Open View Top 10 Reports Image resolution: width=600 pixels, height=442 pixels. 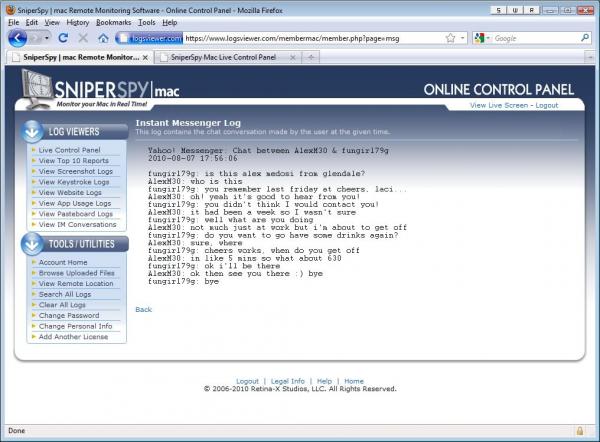click(74, 161)
